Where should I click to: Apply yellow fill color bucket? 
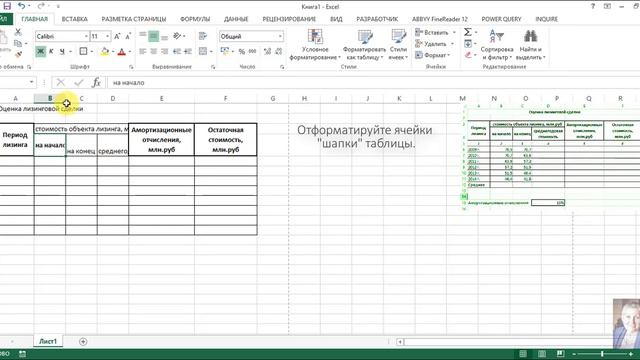coord(105,51)
